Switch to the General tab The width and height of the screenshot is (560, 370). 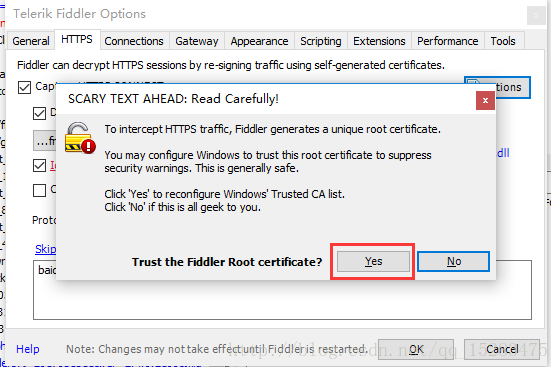(31, 41)
